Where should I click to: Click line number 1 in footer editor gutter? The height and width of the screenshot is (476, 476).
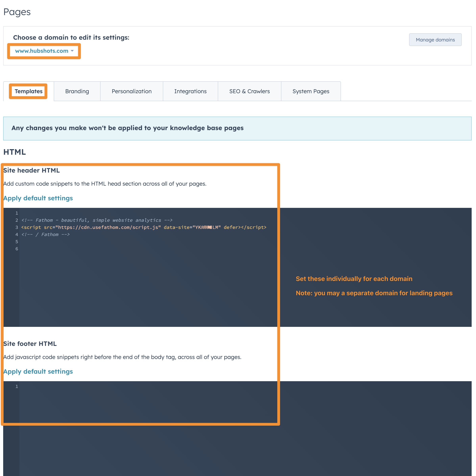tap(17, 387)
